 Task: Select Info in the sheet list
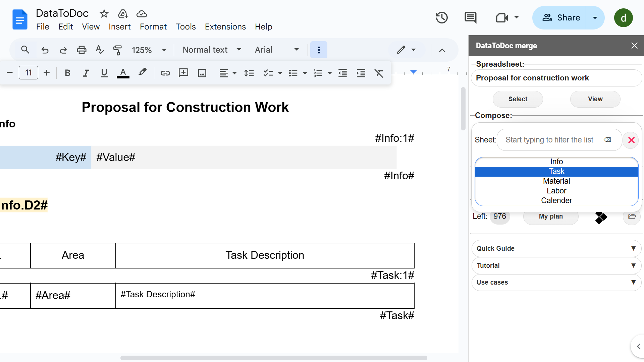click(x=556, y=162)
